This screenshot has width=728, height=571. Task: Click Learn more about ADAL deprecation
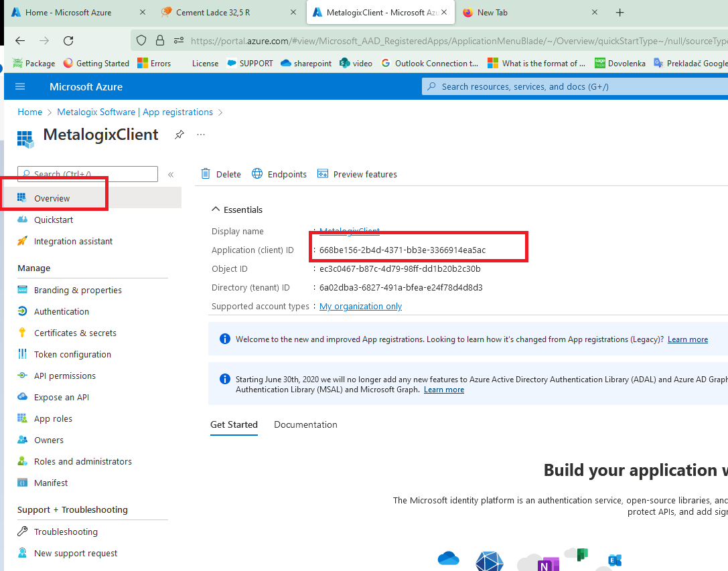pos(444,390)
